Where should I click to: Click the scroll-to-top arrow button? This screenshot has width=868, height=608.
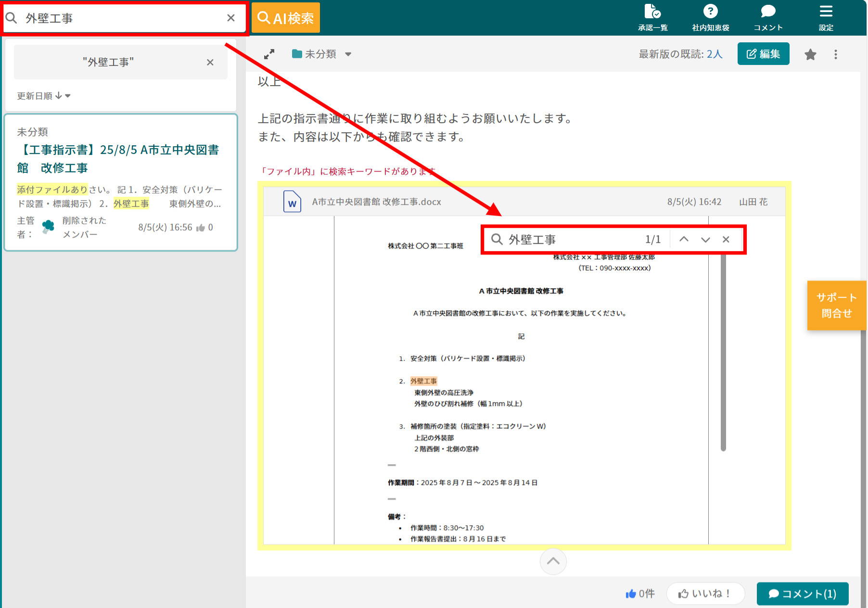coord(553,561)
